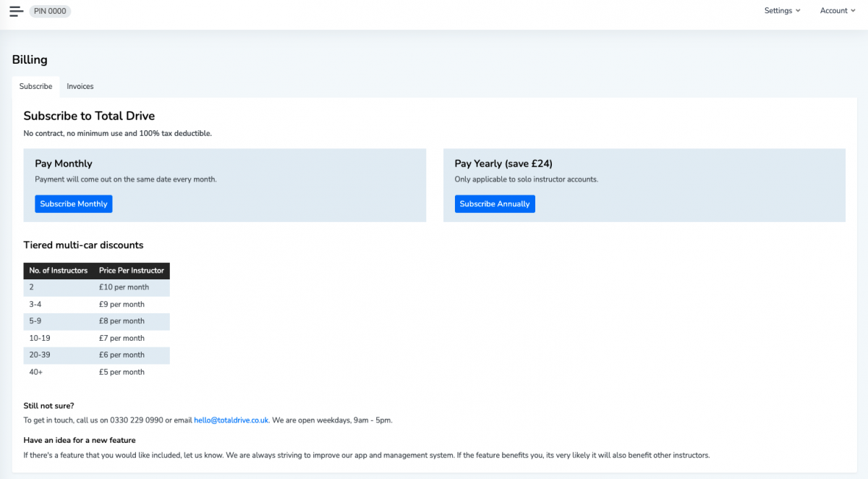Switch to the Invoices tab
This screenshot has width=868, height=479.
click(80, 86)
